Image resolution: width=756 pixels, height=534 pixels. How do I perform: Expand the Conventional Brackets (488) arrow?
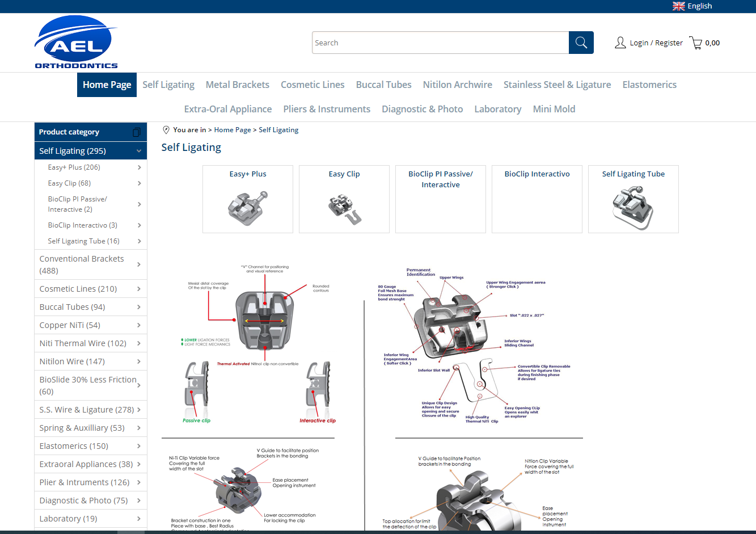(x=140, y=264)
